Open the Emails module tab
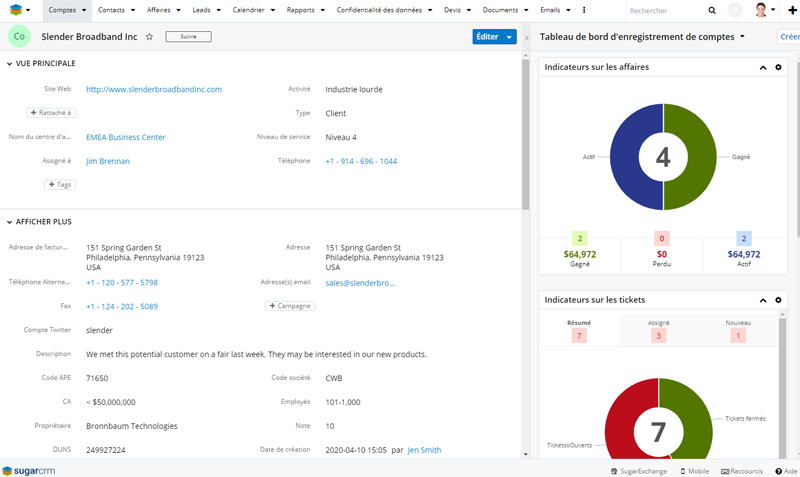The image size is (800, 477). click(x=550, y=10)
